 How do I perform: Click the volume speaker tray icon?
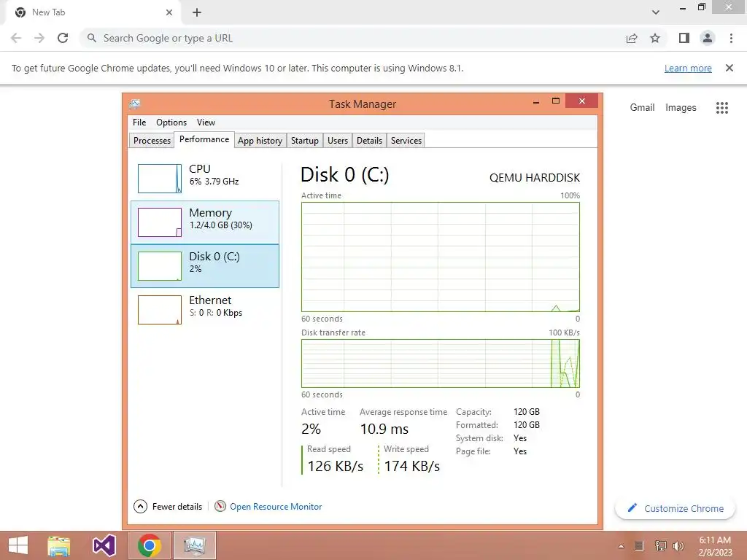pyautogui.click(x=678, y=546)
